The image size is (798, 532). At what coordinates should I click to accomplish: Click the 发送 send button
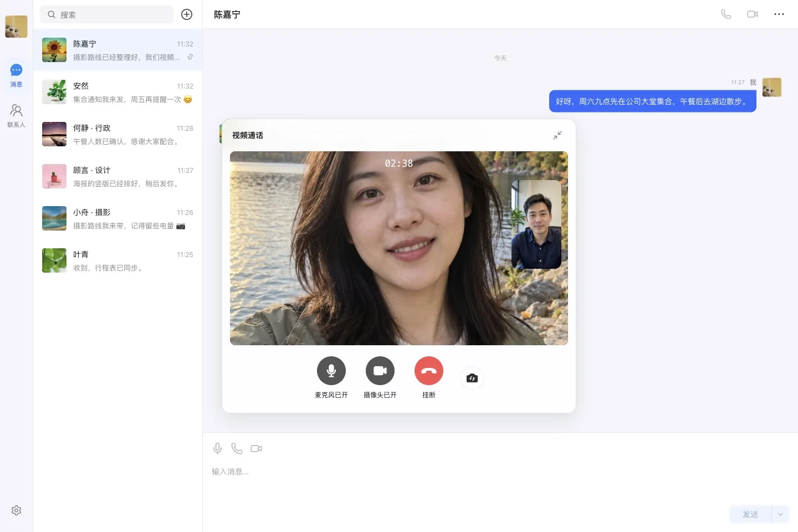(x=750, y=514)
